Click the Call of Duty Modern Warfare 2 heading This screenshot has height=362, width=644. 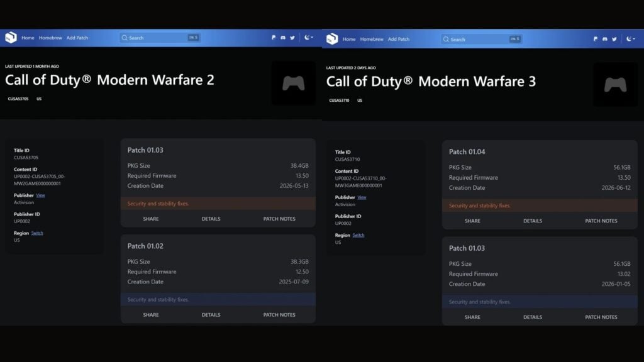[x=109, y=80]
